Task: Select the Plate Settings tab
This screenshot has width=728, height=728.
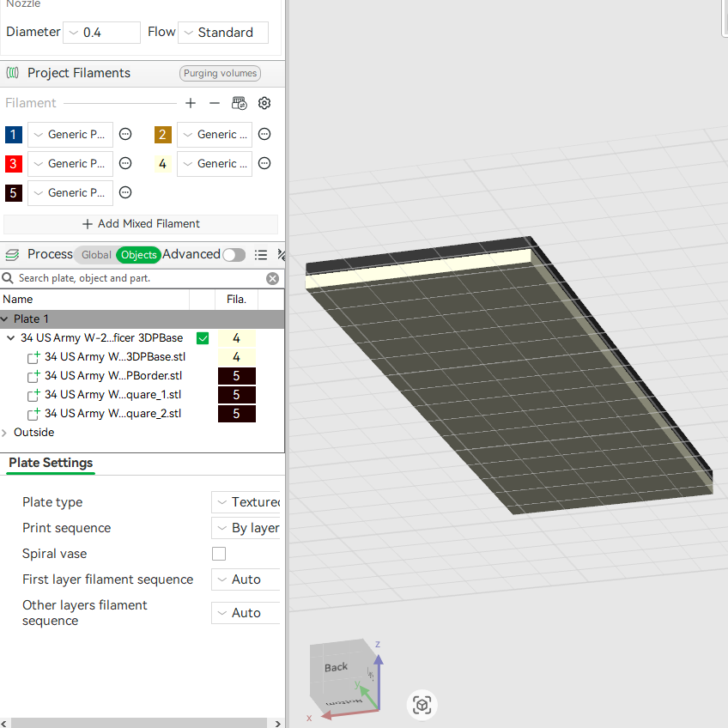Action: [x=51, y=463]
